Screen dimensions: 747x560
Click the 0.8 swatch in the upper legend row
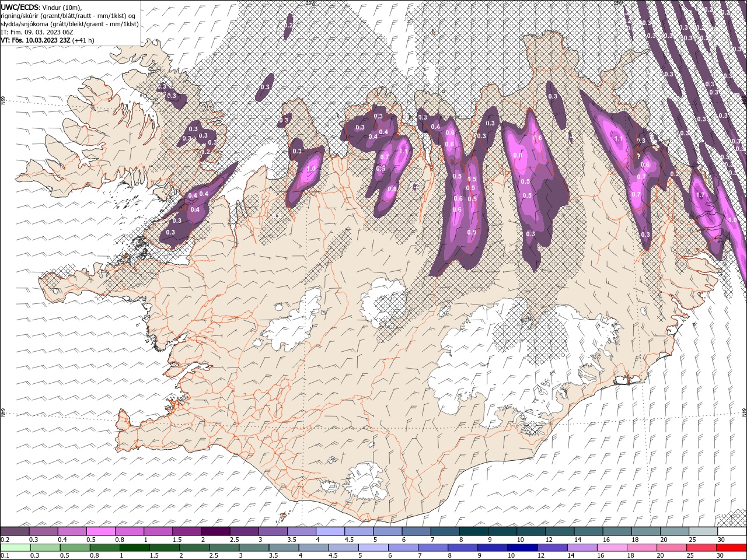click(130, 531)
